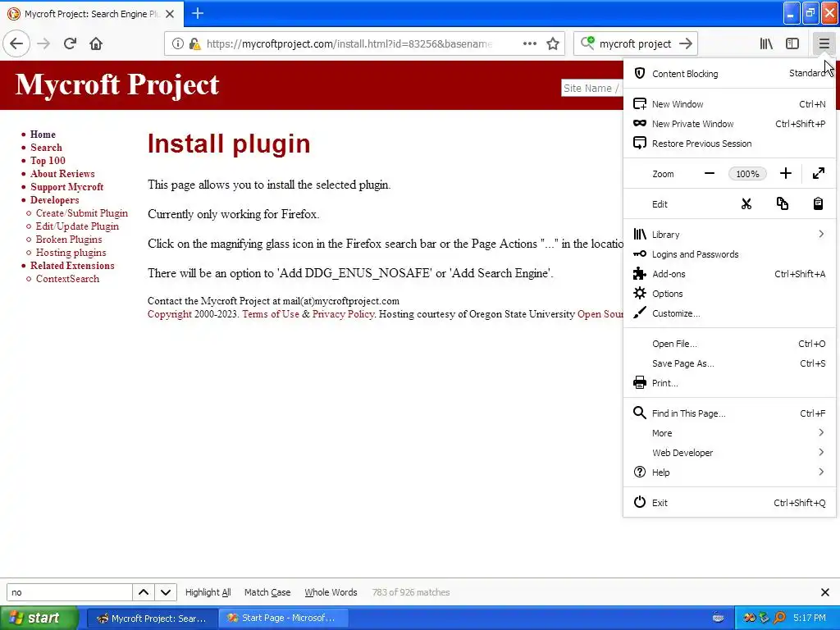This screenshot has width=840, height=630.
Task: Follow the ContextSearch link
Action: [x=67, y=279]
